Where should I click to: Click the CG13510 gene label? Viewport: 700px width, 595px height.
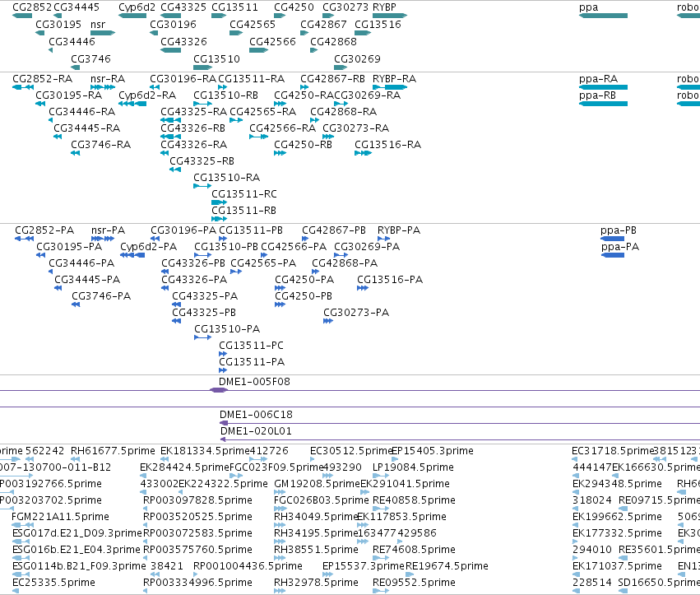[x=216, y=59]
